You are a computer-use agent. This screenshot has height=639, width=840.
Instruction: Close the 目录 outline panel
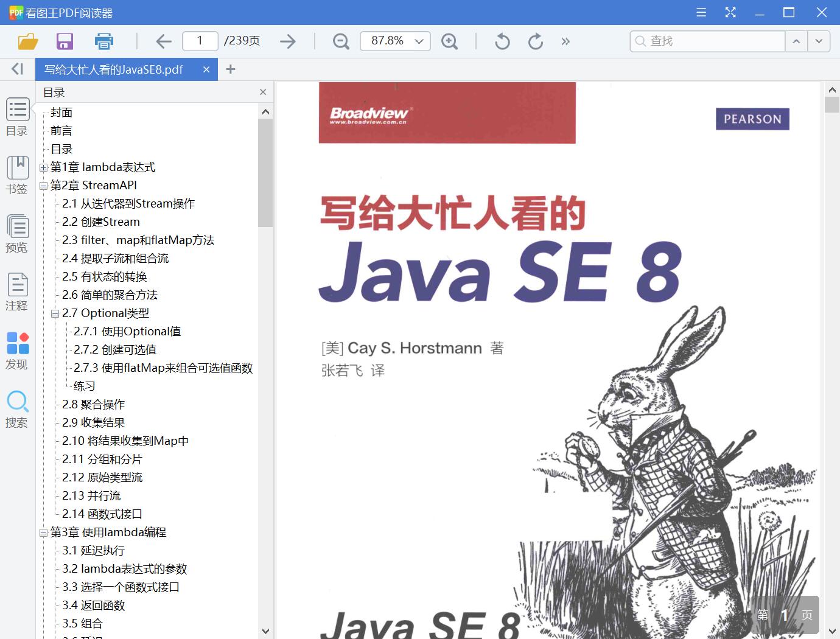tap(263, 93)
